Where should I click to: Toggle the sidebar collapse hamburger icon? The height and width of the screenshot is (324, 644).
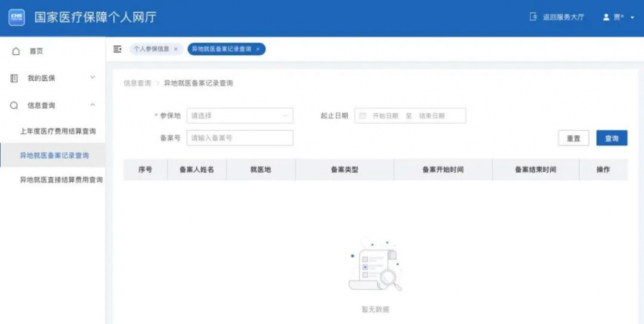click(118, 49)
